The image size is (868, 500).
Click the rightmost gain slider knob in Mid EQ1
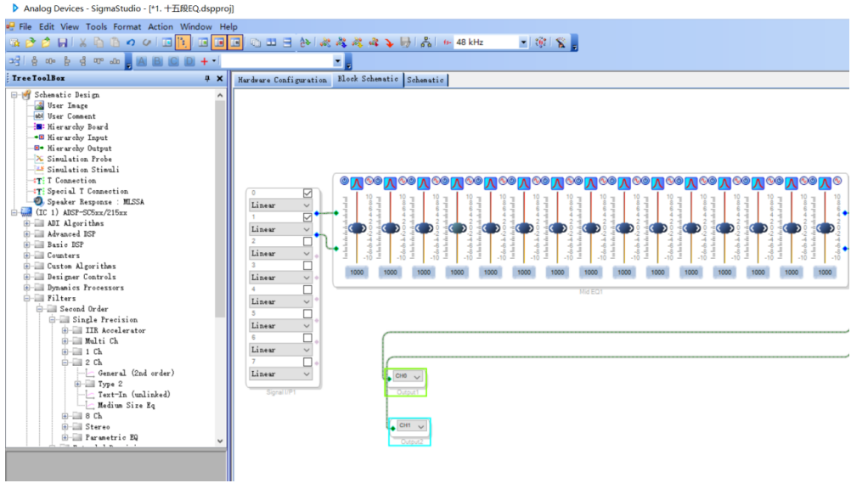click(x=826, y=228)
